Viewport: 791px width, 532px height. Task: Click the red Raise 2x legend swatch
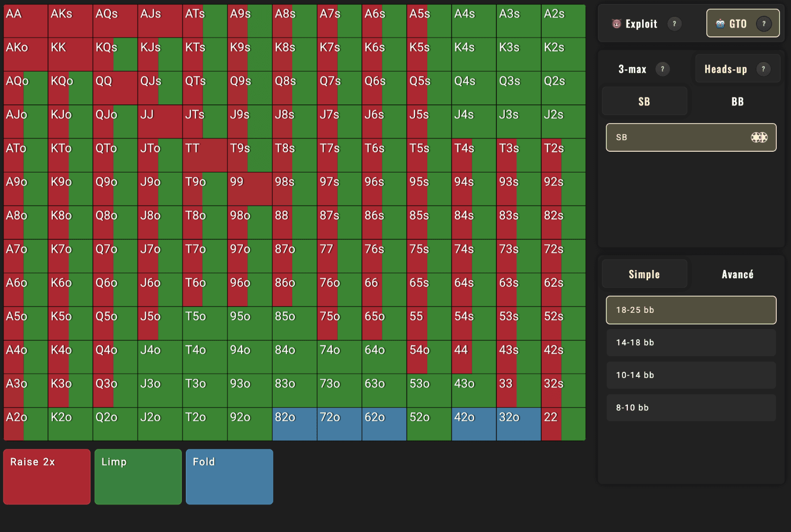click(46, 476)
